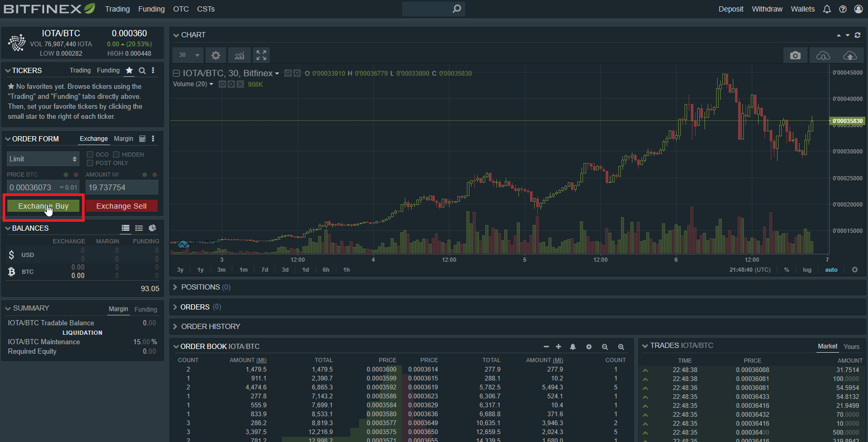
Task: Open the Wallets page
Action: coord(803,9)
